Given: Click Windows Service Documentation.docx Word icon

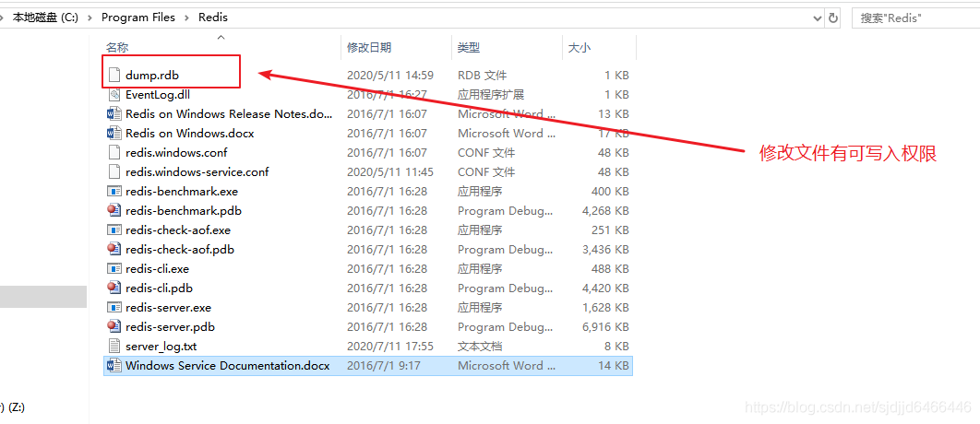Looking at the screenshot, I should click(114, 365).
